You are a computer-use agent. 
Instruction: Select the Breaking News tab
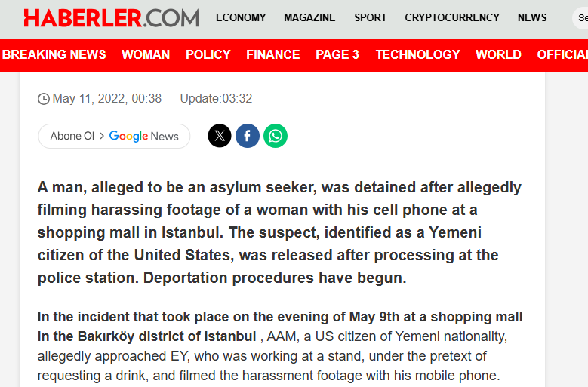click(x=54, y=54)
